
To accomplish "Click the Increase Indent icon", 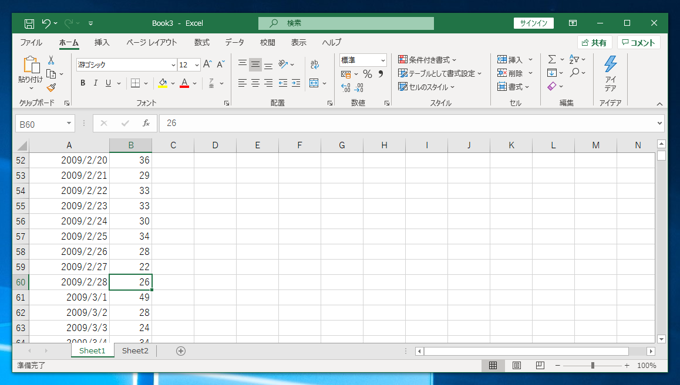I will (x=296, y=83).
